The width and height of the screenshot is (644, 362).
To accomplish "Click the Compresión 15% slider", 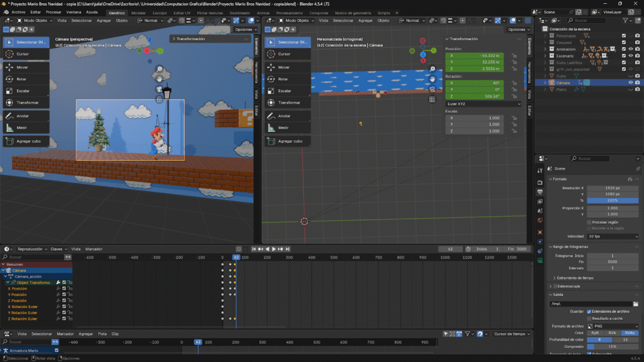I will [613, 346].
